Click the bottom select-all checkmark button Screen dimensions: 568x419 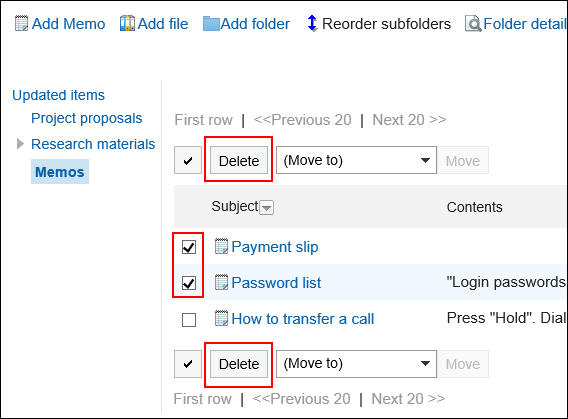point(188,364)
